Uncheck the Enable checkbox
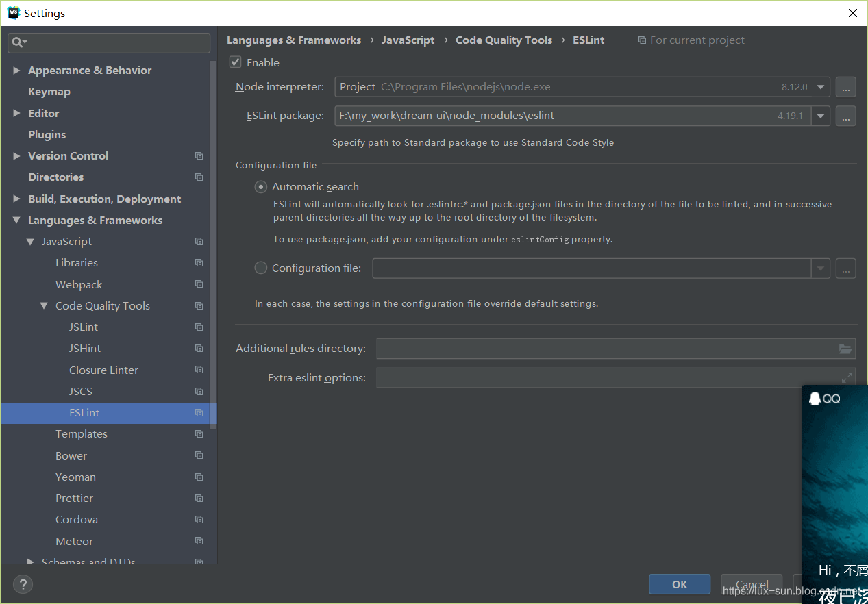 235,62
